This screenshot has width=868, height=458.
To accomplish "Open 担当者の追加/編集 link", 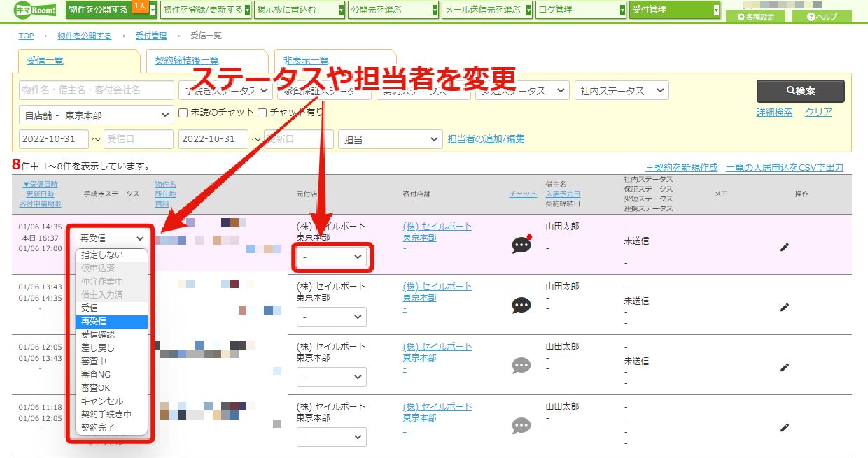I will [486, 139].
